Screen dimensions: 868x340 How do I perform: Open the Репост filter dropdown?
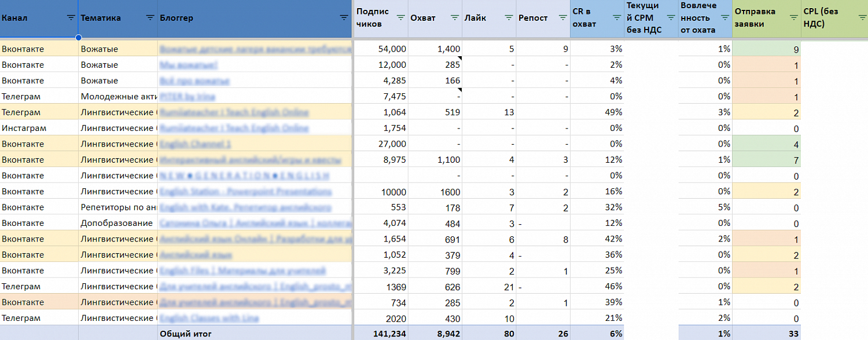tap(562, 18)
